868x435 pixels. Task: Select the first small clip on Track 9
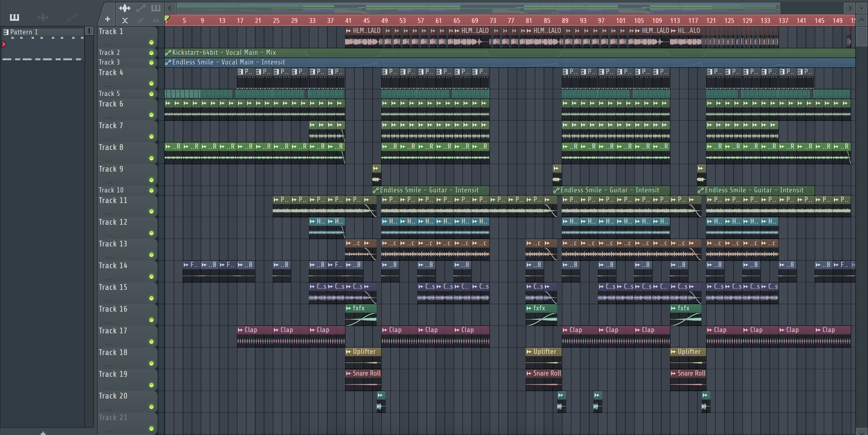coord(376,174)
